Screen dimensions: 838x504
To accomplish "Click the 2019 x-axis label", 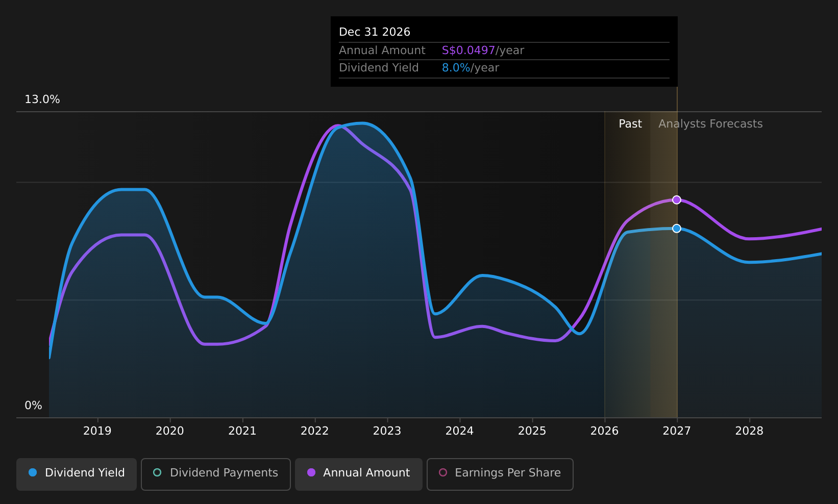I will (x=97, y=431).
